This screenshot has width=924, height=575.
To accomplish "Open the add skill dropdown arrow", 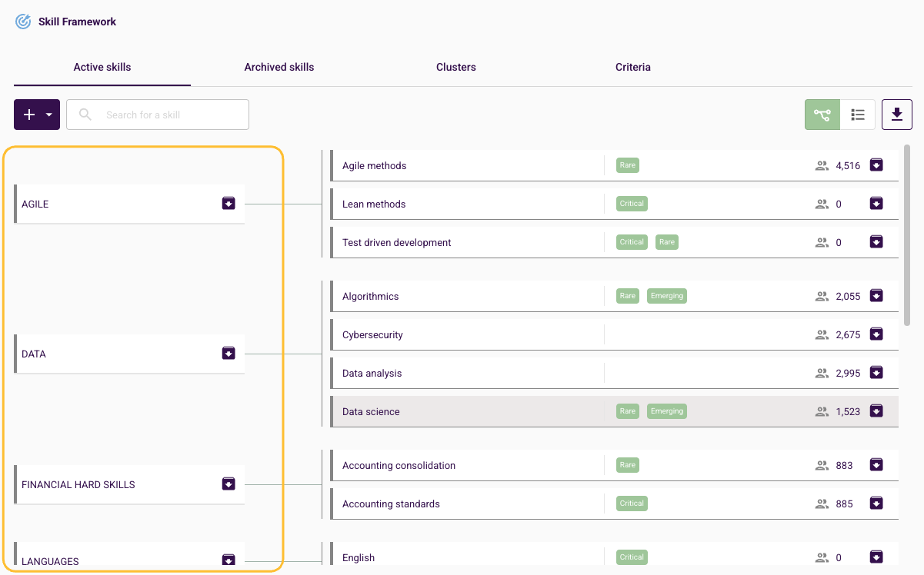I will pyautogui.click(x=49, y=115).
